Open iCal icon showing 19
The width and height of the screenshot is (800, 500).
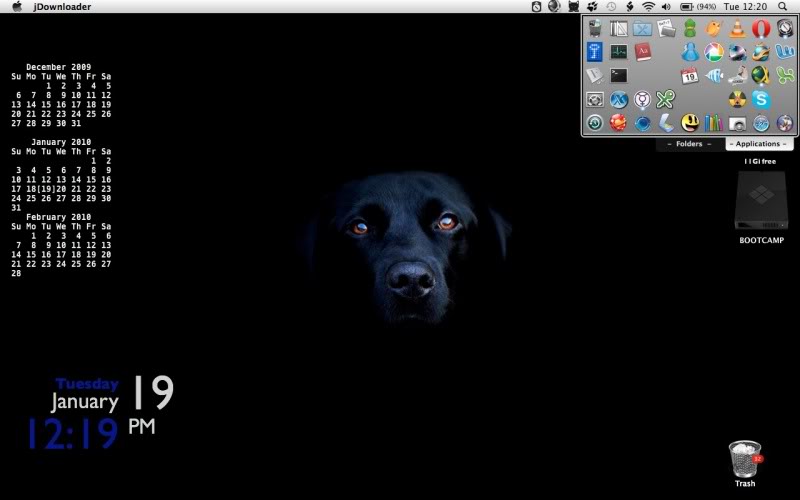(x=689, y=76)
